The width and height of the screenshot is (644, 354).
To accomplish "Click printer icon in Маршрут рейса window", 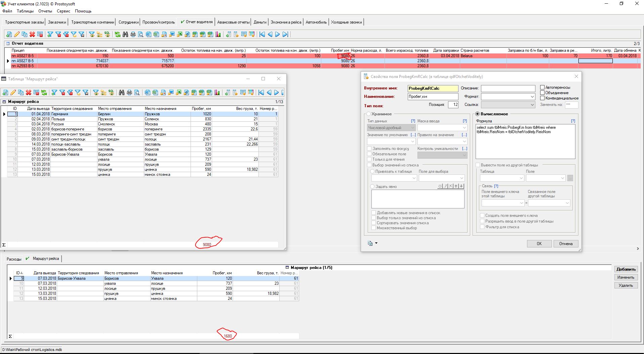I will point(129,92).
